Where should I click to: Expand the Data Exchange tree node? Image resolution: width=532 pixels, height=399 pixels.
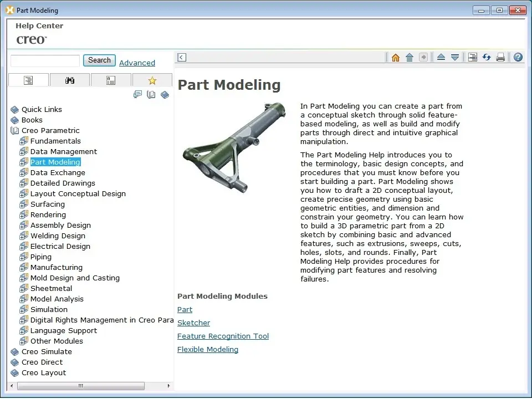pyautogui.click(x=23, y=173)
